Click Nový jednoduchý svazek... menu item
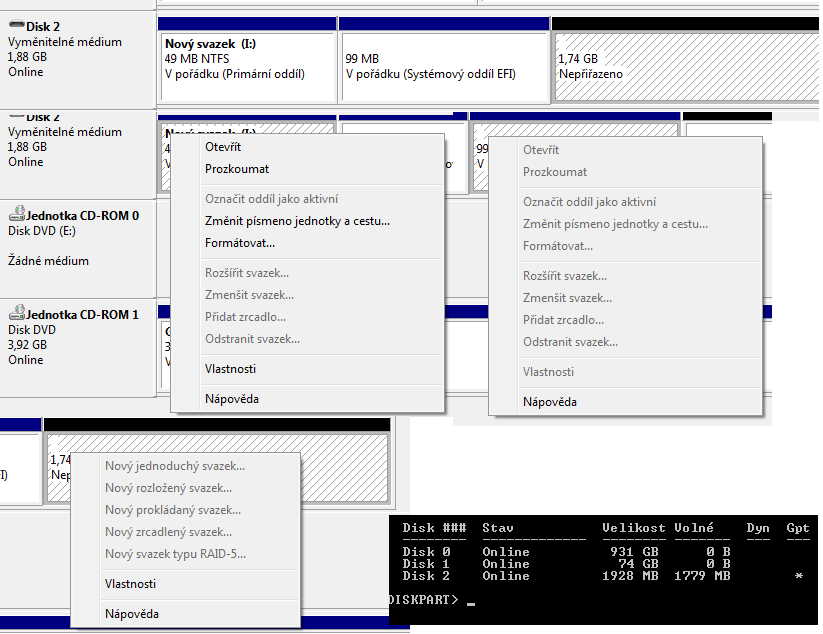The width and height of the screenshot is (823, 634). click(x=175, y=466)
